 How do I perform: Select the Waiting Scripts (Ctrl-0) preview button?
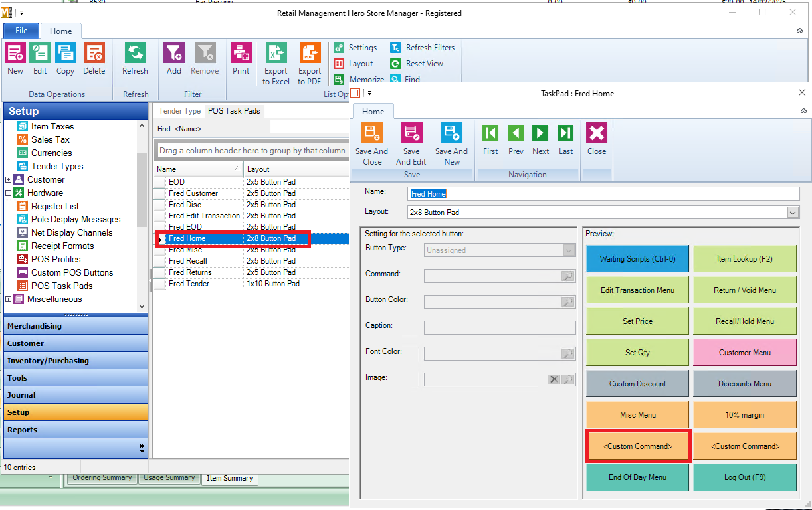point(637,259)
